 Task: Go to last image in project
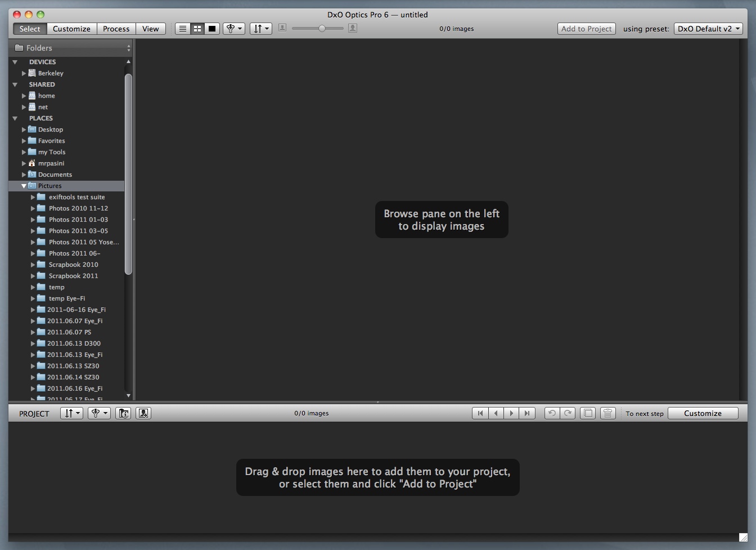[x=527, y=413]
